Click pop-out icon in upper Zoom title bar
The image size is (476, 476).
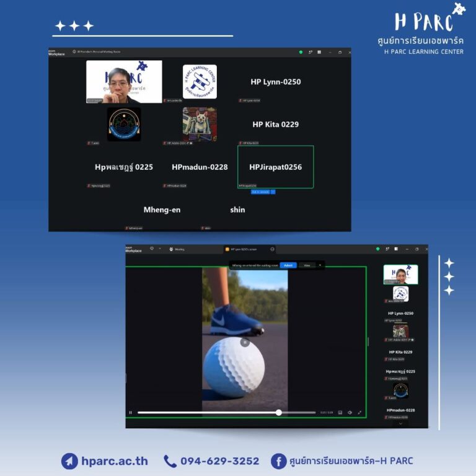311,52
